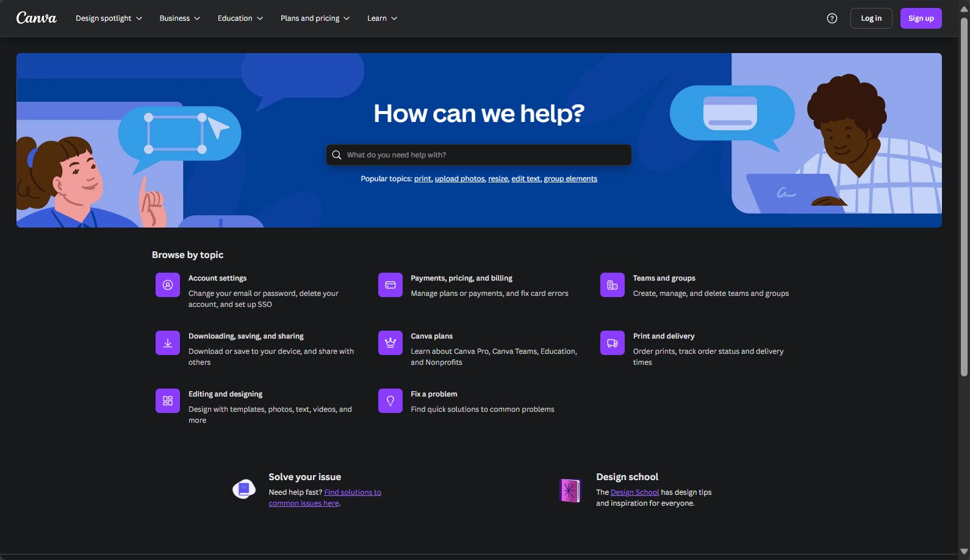Image resolution: width=970 pixels, height=560 pixels.
Task: Open the Fix a problem topic title
Action: 434,394
